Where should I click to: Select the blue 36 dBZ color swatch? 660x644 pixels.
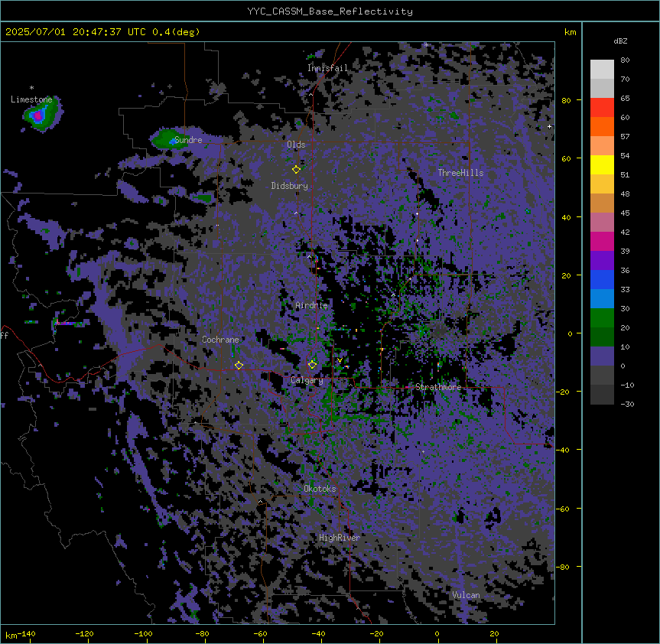602,280
